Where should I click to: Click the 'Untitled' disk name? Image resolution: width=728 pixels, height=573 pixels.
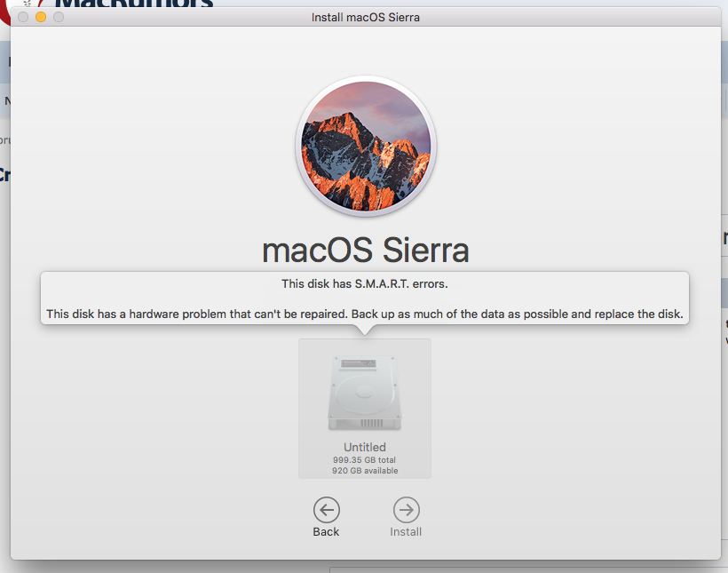[365, 447]
